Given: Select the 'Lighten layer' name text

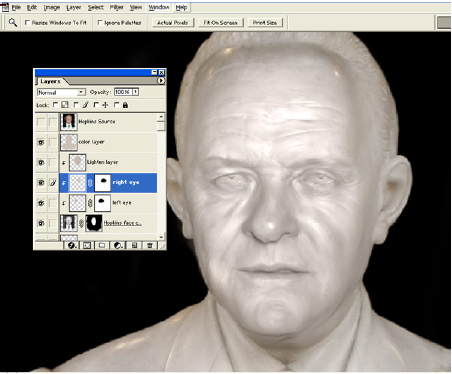Looking at the screenshot, I should (x=102, y=162).
